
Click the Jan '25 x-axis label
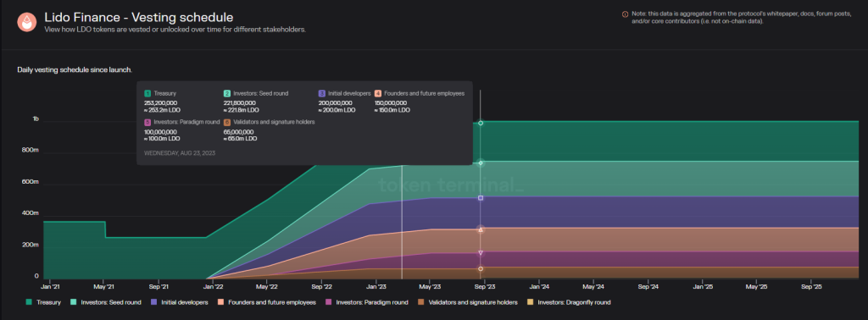click(x=703, y=287)
